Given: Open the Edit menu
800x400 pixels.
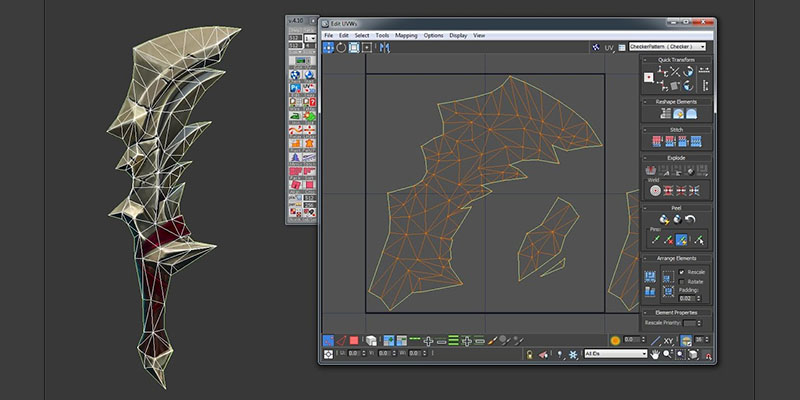Looking at the screenshot, I should click(x=344, y=36).
